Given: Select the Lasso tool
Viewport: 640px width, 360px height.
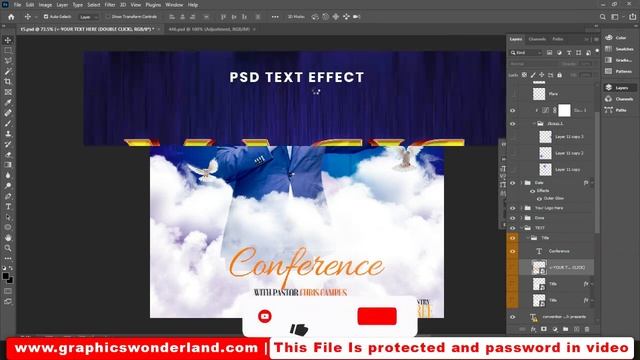Looking at the screenshot, I should point(8,61).
